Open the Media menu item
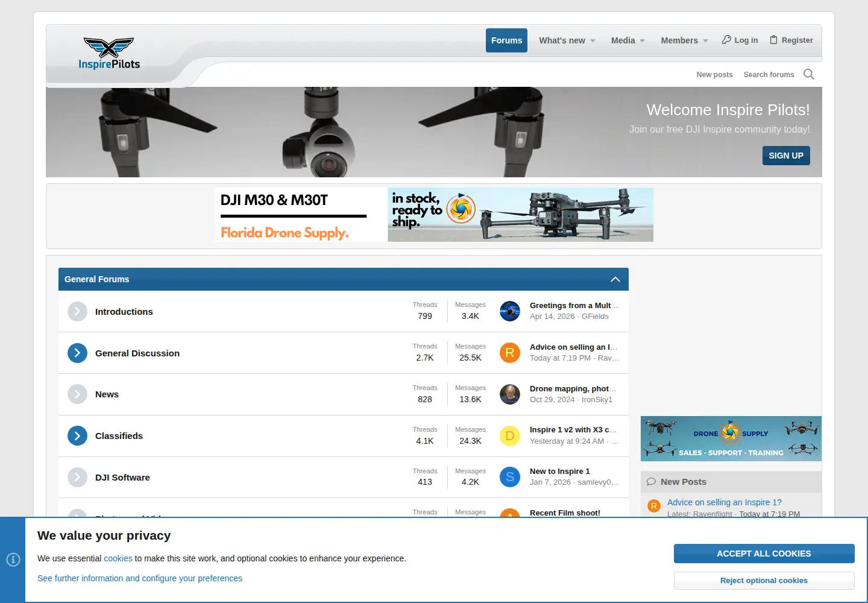The width and height of the screenshot is (868, 603). [623, 40]
